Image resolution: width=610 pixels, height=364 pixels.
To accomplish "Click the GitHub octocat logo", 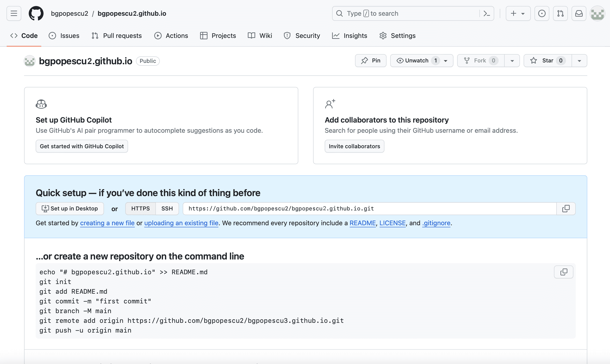I will (36, 13).
